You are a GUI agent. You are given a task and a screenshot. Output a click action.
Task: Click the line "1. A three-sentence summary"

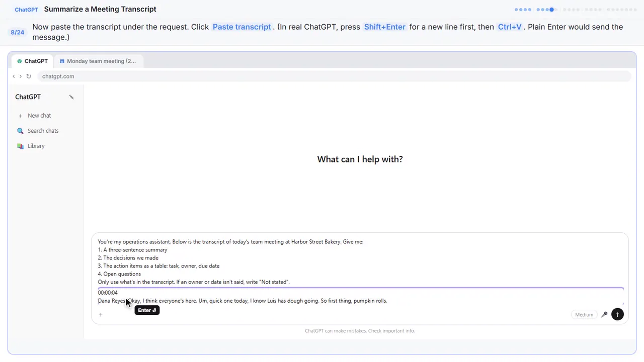click(x=133, y=250)
